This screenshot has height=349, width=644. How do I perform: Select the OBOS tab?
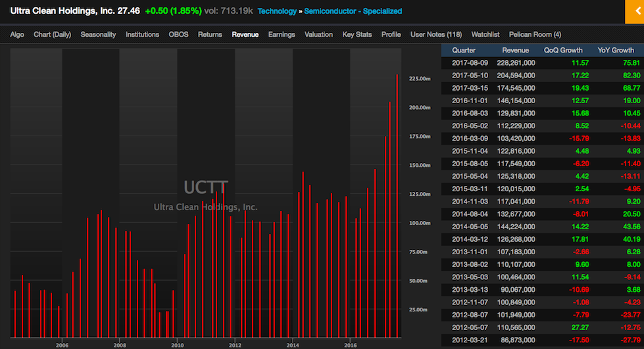pyautogui.click(x=178, y=34)
